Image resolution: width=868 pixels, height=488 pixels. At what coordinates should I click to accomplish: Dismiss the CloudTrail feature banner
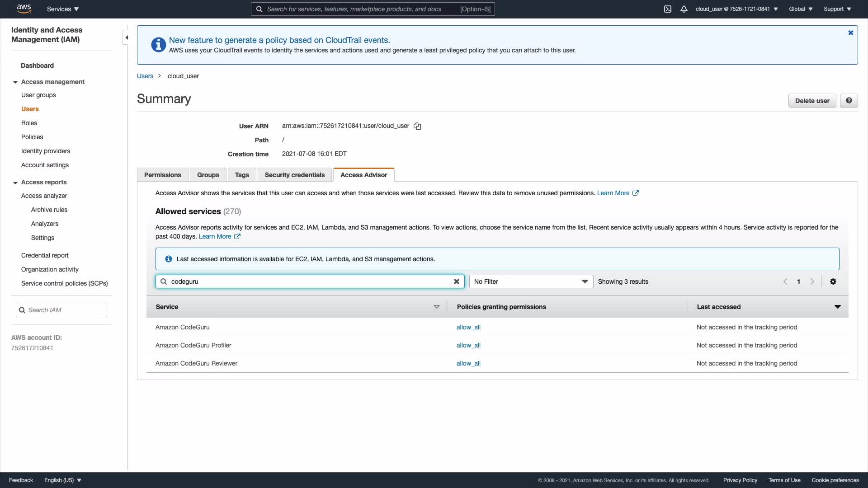(x=850, y=33)
